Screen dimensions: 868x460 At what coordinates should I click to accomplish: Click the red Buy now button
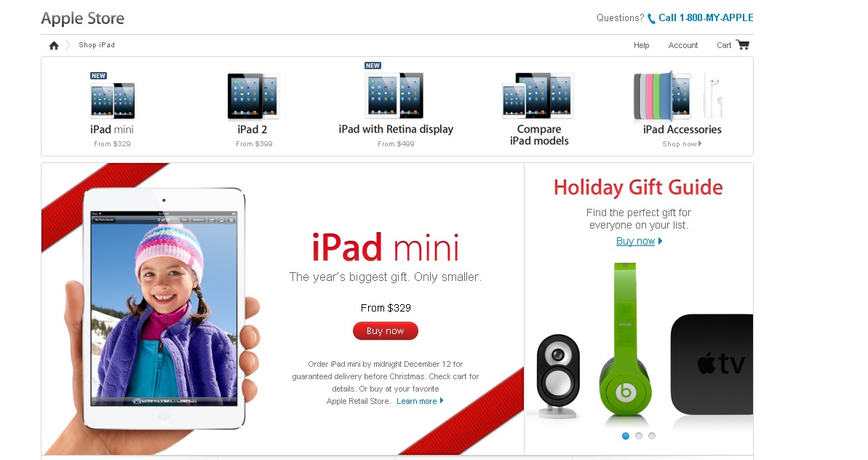pos(386,331)
